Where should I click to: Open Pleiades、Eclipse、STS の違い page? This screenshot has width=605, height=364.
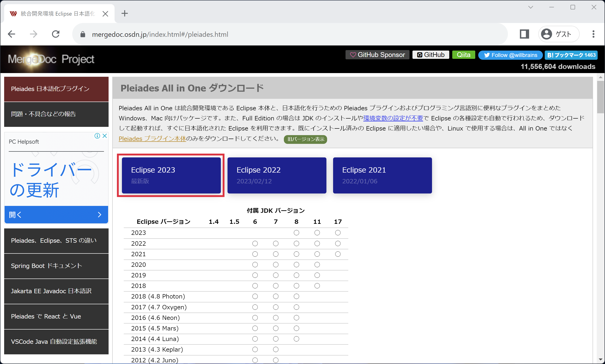[56, 241]
